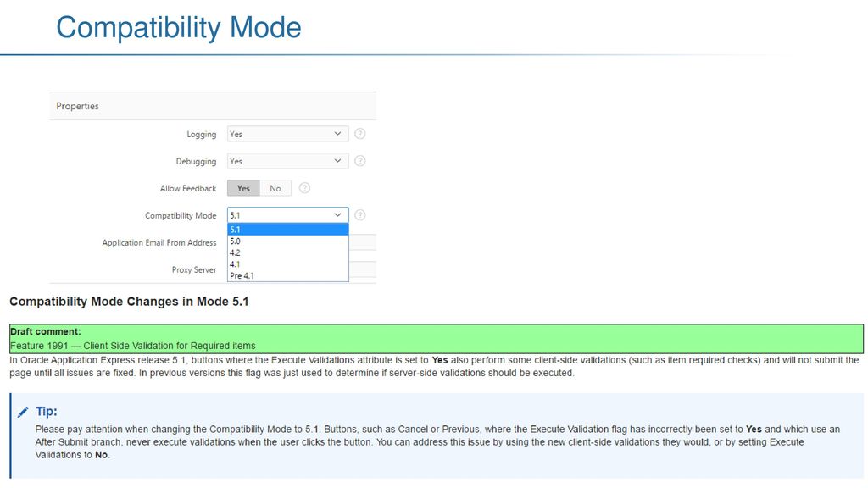The width and height of the screenshot is (868, 488).
Task: Click the Properties section header
Action: [213, 106]
